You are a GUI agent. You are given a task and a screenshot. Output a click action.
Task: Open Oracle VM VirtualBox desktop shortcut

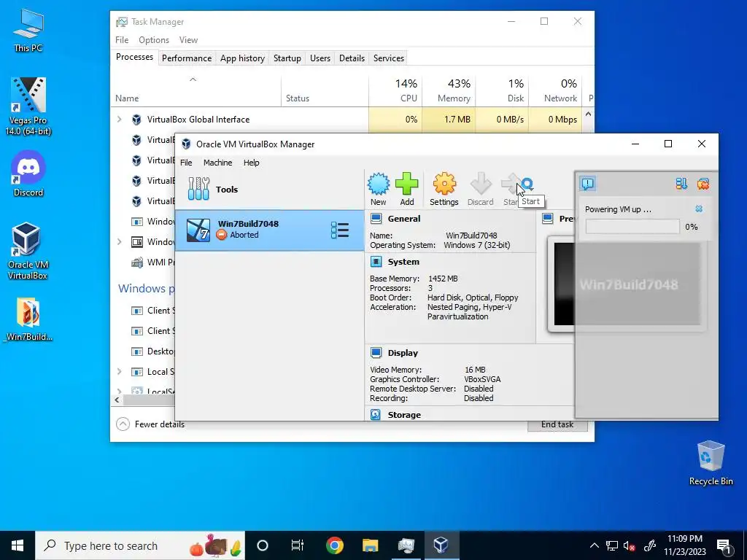pyautogui.click(x=27, y=251)
